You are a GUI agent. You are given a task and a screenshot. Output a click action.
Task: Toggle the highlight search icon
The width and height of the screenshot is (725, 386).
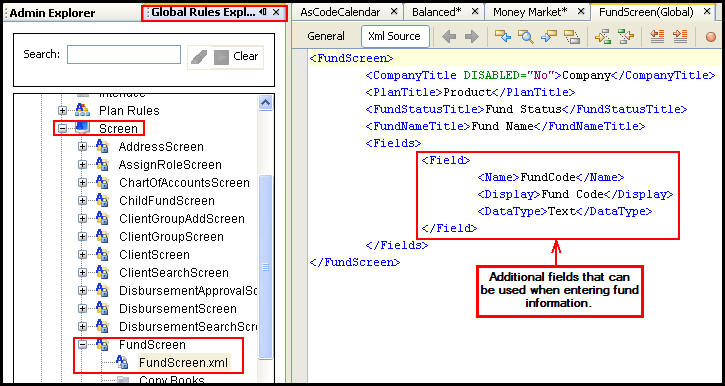point(572,37)
